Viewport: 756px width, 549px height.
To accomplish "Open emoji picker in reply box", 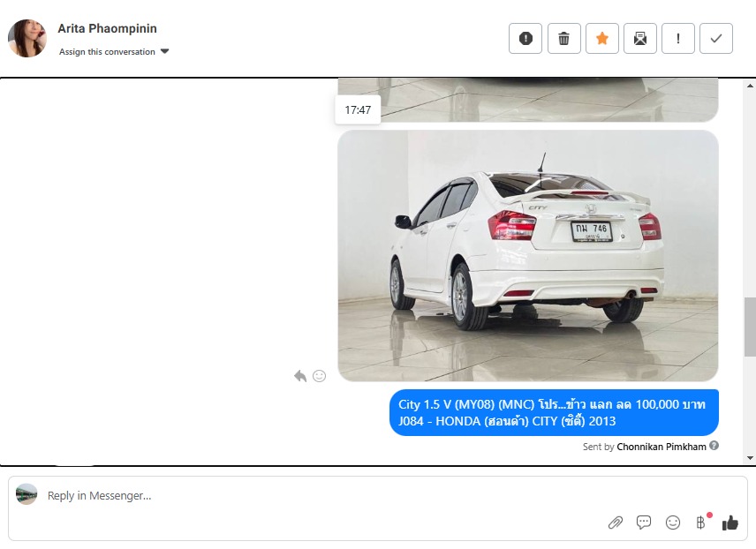I will point(673,523).
